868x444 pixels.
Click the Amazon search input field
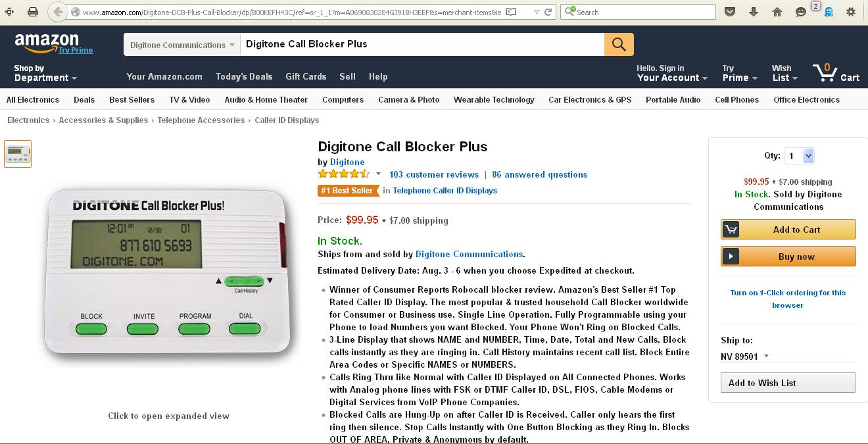(x=421, y=45)
